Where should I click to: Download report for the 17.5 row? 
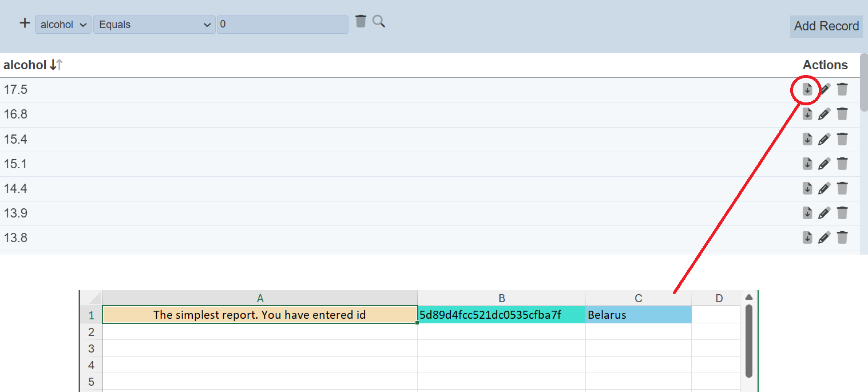coord(807,89)
